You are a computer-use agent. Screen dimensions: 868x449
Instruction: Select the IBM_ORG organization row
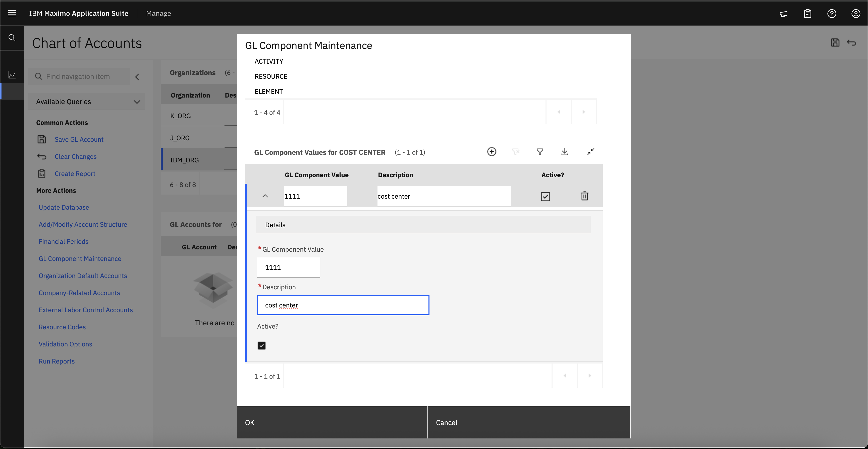coord(199,160)
